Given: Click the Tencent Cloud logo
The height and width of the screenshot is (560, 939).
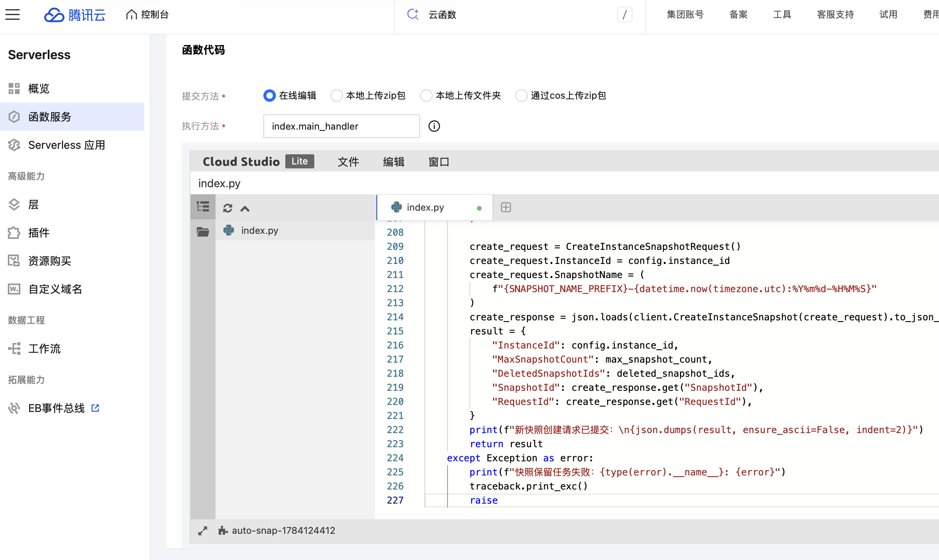Looking at the screenshot, I should pyautogui.click(x=75, y=15).
